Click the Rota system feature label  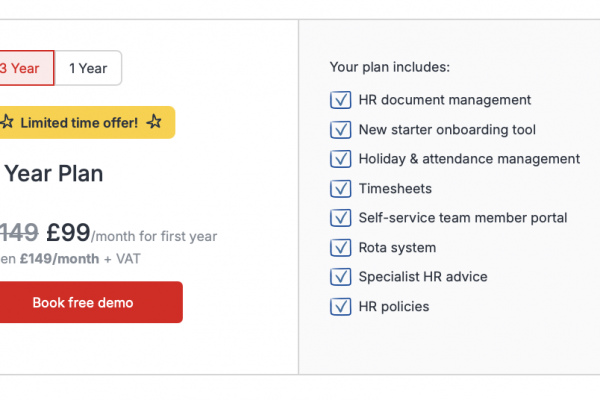coord(397,248)
